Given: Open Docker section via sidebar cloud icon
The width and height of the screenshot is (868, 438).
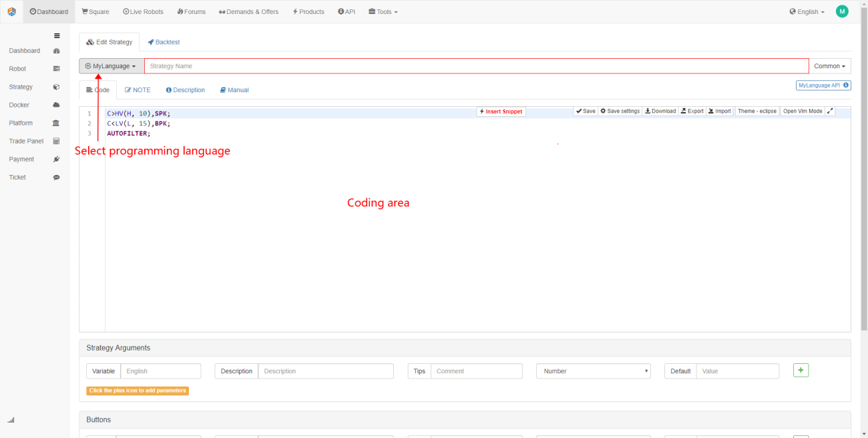Looking at the screenshot, I should [56, 105].
